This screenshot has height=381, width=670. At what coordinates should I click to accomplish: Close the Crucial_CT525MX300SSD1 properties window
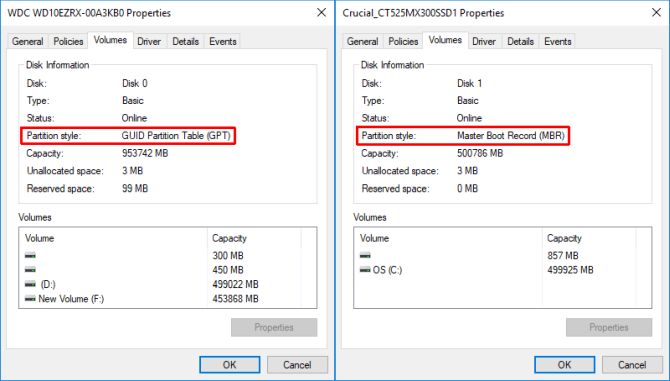tap(656, 12)
